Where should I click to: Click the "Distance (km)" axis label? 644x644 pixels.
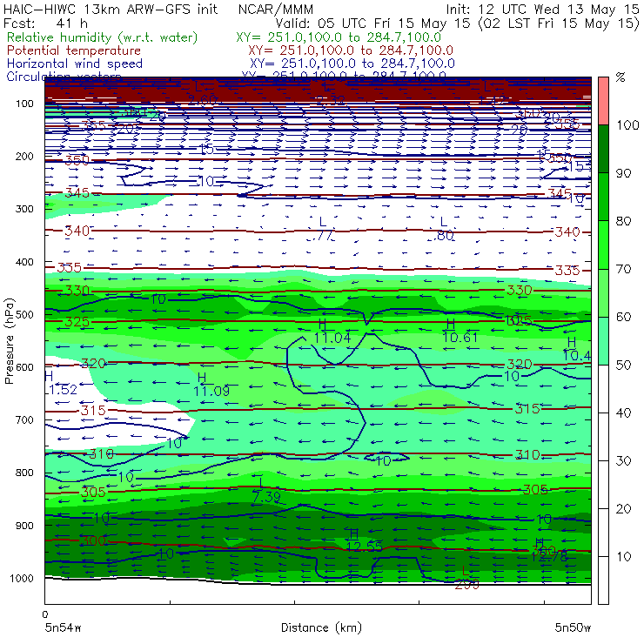pyautogui.click(x=321, y=627)
